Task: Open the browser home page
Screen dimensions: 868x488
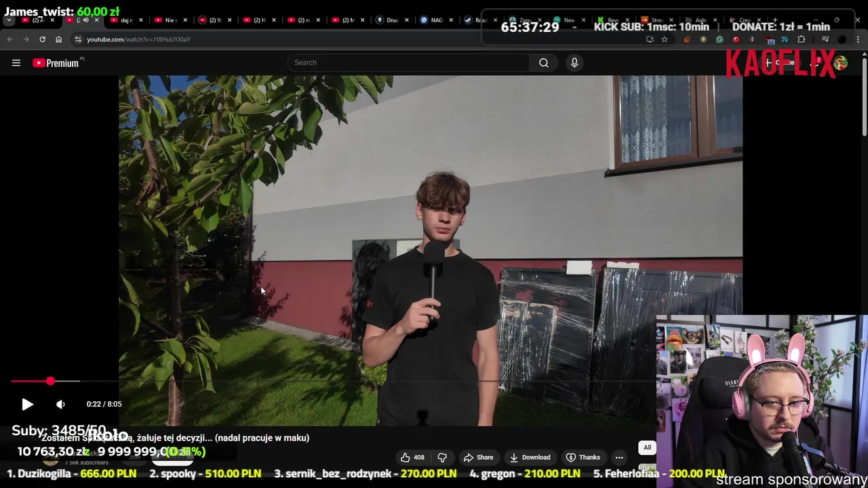Action: [58, 39]
